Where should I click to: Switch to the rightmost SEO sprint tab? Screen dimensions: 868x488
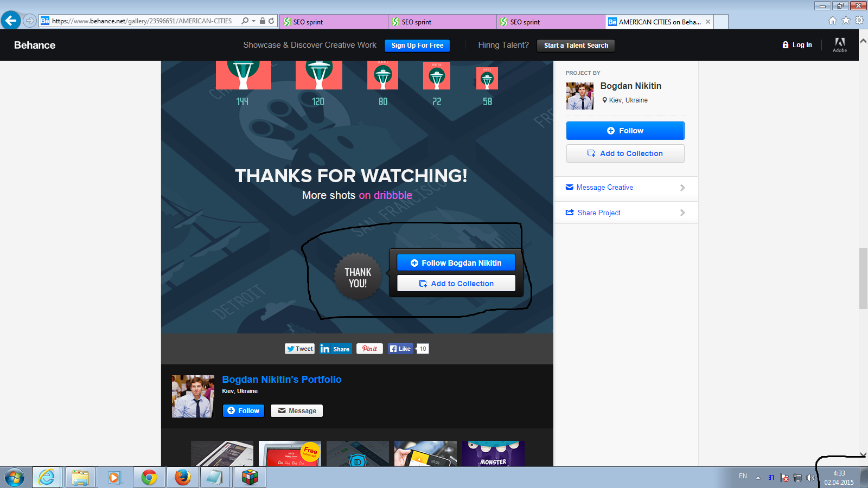[551, 22]
